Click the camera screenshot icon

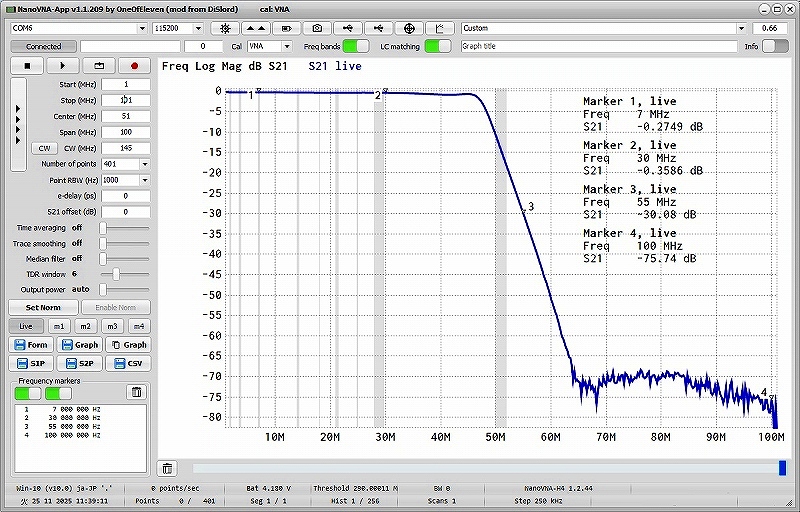pos(317,29)
